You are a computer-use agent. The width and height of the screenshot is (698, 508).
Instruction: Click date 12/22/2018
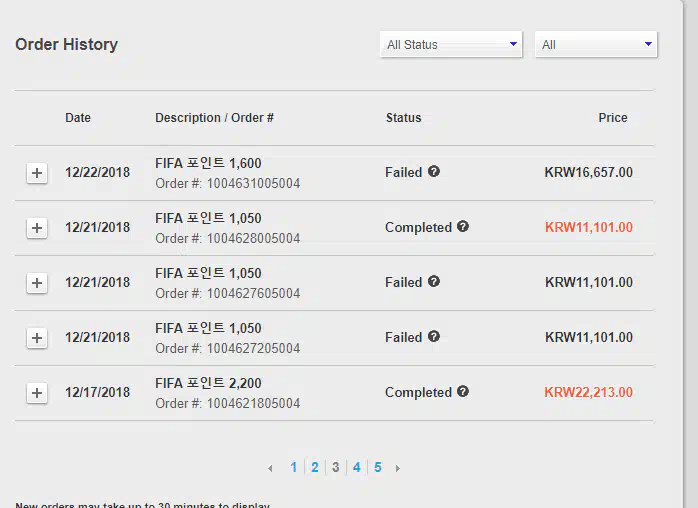pyautogui.click(x=97, y=172)
